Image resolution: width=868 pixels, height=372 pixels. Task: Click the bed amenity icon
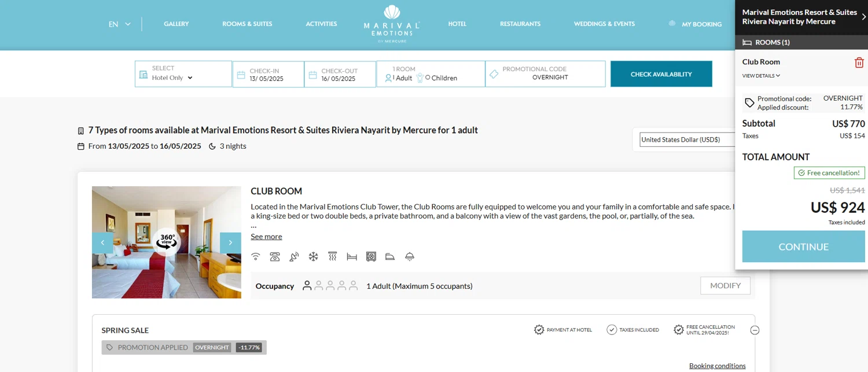(352, 256)
